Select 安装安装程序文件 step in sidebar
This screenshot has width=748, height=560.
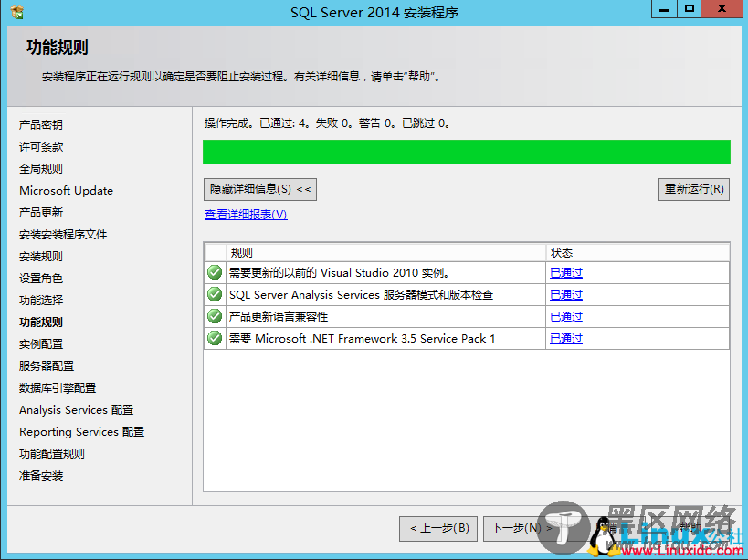point(63,234)
